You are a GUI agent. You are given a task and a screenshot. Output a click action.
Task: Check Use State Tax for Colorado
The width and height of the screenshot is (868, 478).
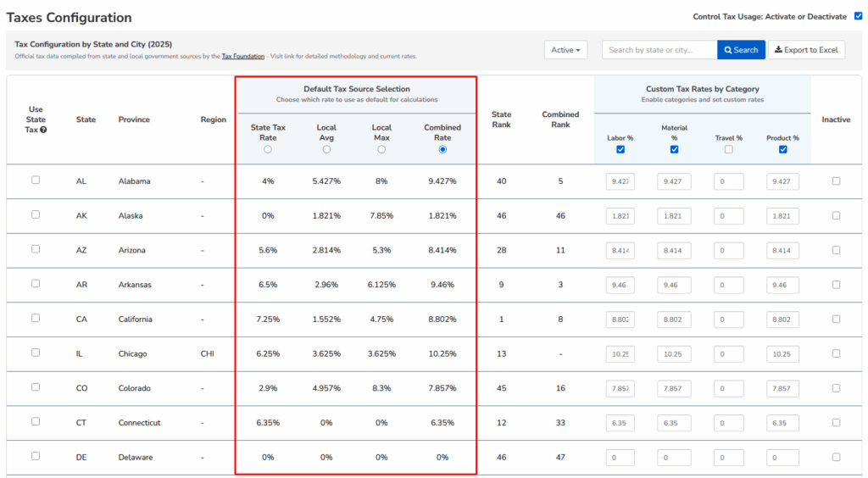point(36,387)
